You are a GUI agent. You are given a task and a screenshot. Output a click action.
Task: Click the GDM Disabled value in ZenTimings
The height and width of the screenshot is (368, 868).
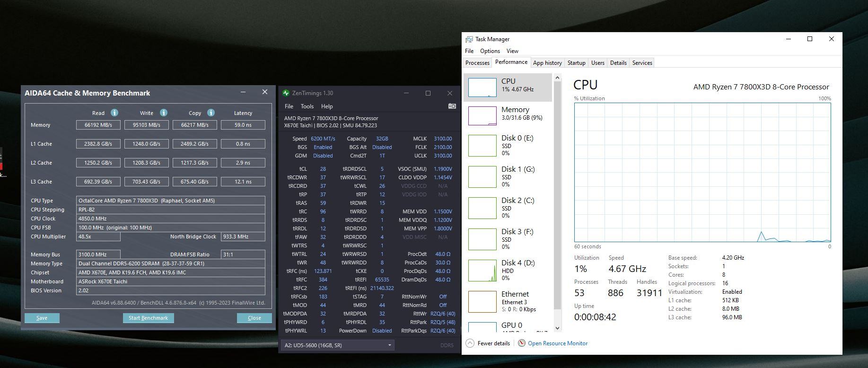click(323, 156)
